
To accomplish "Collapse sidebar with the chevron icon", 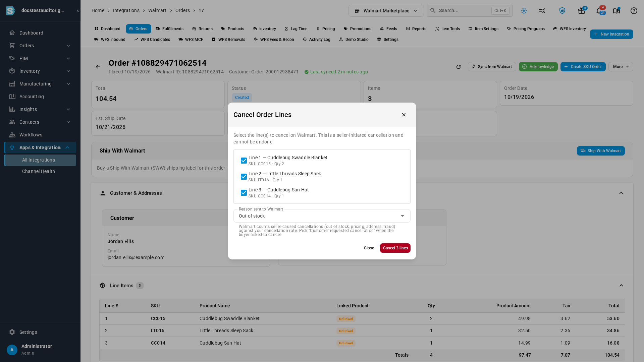I will tap(78, 11).
